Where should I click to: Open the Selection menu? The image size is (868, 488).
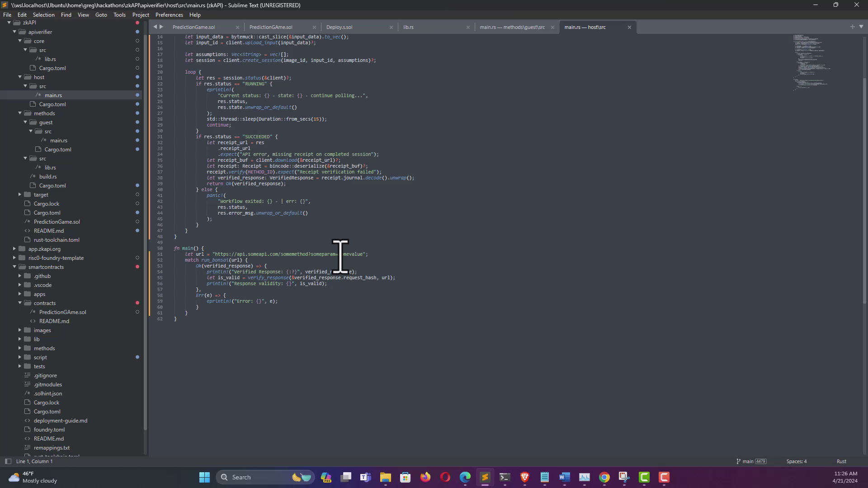point(43,15)
